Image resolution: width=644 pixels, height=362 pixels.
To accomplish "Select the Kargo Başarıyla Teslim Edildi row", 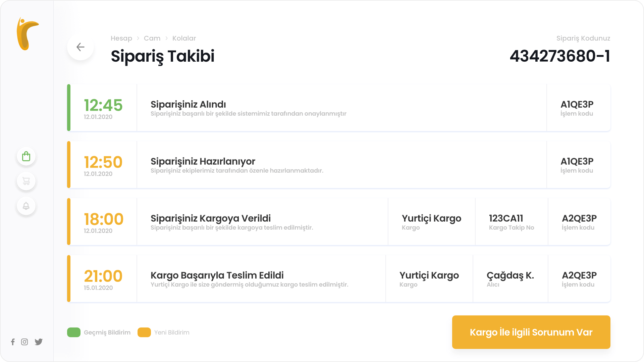I will tap(339, 279).
